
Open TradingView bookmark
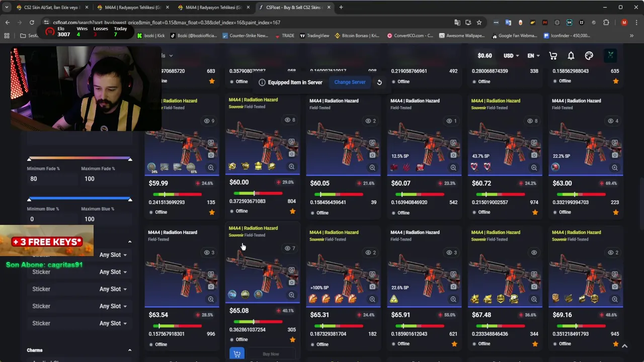pos(314,36)
